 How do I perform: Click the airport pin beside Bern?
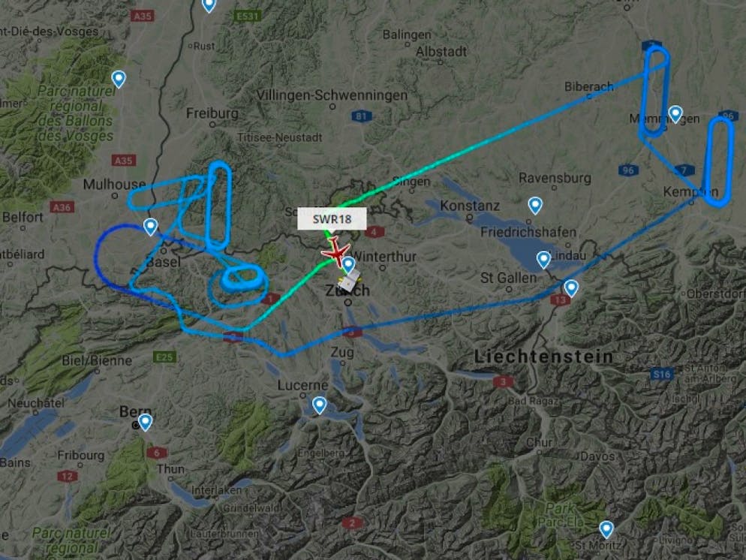click(x=145, y=422)
